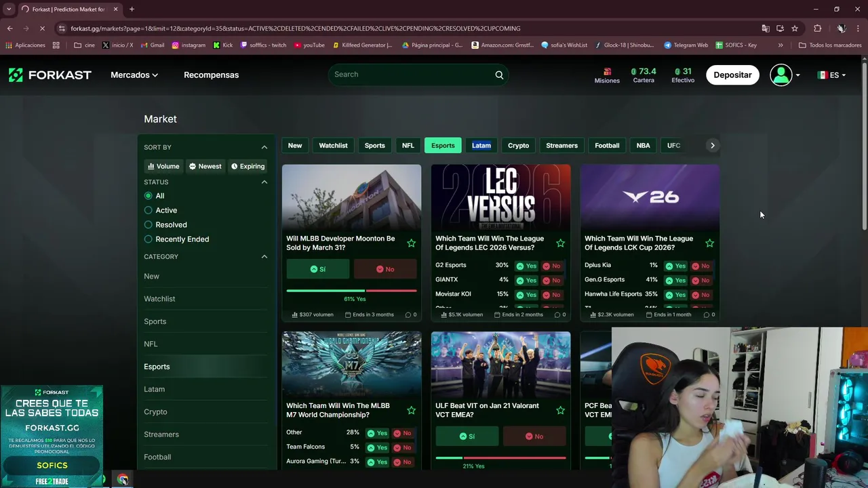Click the 21% Yes progress bar
The width and height of the screenshot is (868, 488).
[x=500, y=457]
